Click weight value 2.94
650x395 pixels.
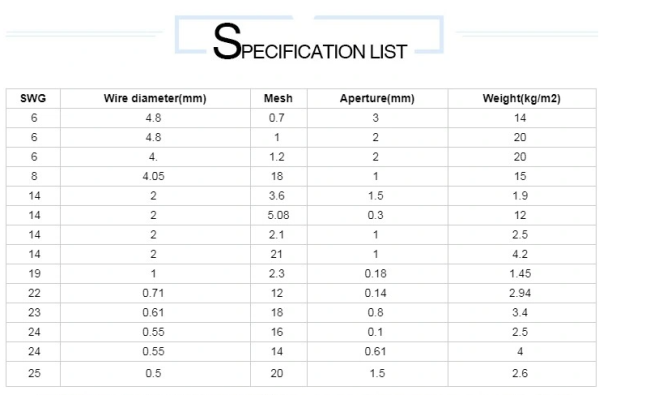point(520,293)
